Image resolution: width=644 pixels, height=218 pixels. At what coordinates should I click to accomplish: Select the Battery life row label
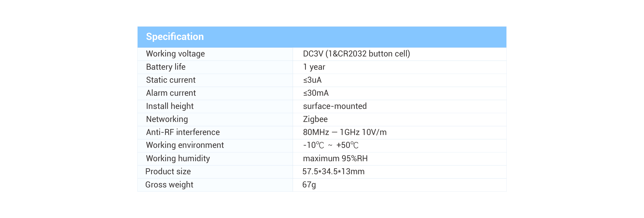(166, 67)
